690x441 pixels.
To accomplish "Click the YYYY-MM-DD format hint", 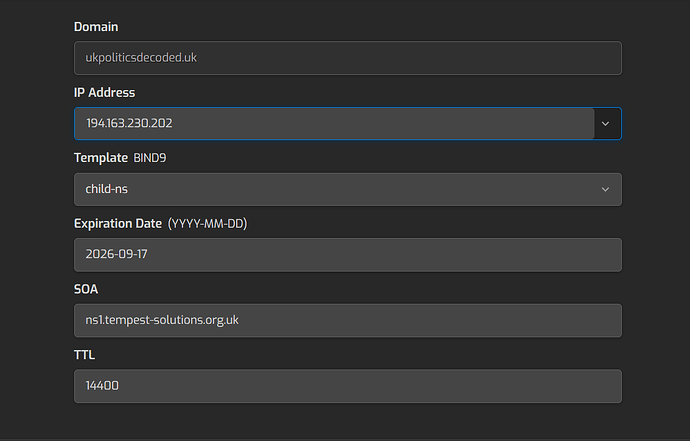I will pyautogui.click(x=207, y=223).
